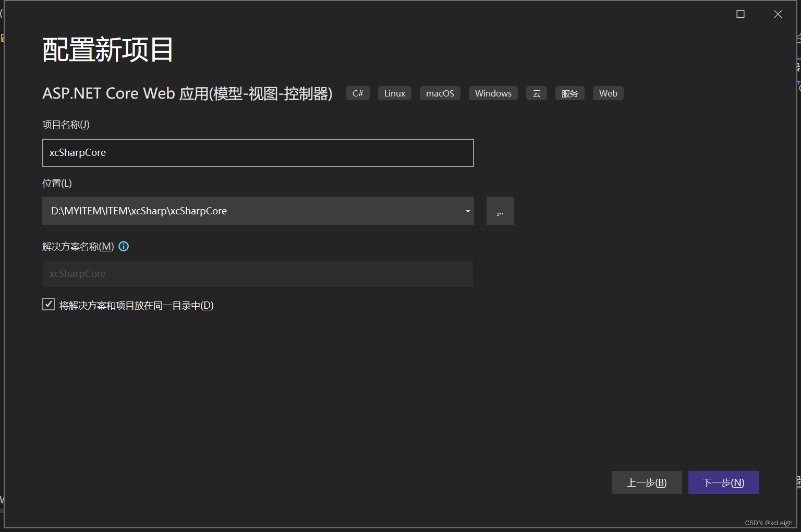Go to the next step with 下一步(N)
This screenshot has height=532, width=801.
click(723, 482)
